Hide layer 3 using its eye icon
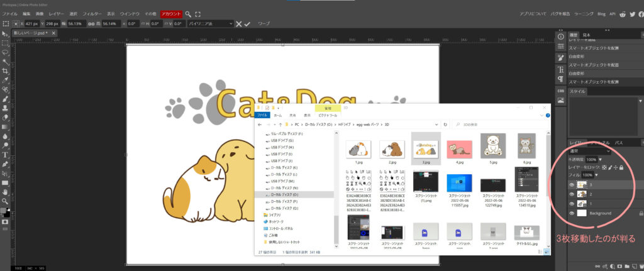Screen dimensions: 644x271 [x=572, y=185]
